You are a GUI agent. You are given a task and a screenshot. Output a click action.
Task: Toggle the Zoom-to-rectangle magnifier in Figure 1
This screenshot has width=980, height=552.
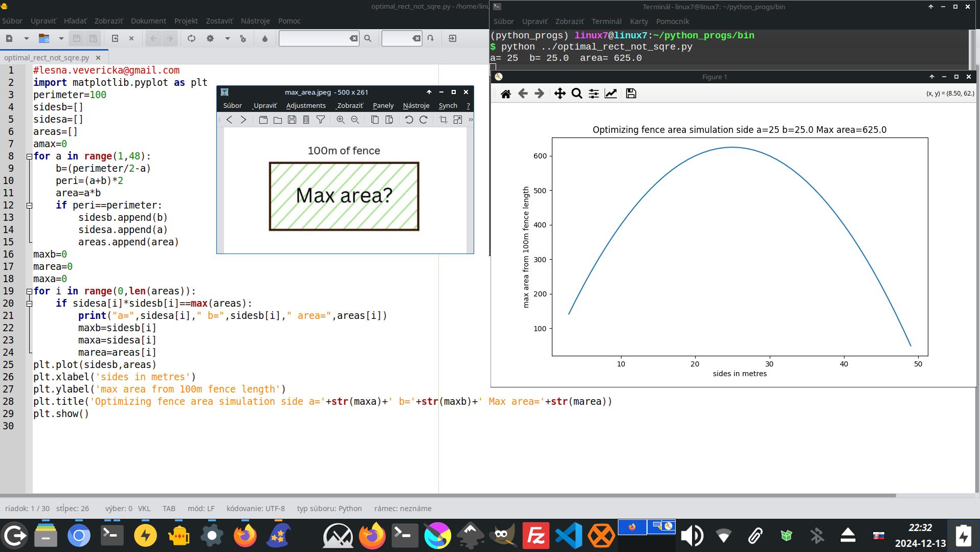576,94
